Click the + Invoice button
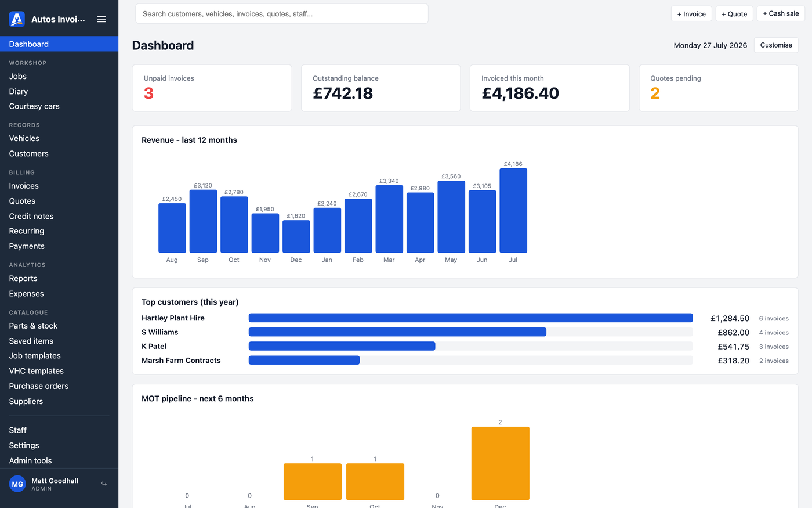Image resolution: width=812 pixels, height=508 pixels. (691, 14)
